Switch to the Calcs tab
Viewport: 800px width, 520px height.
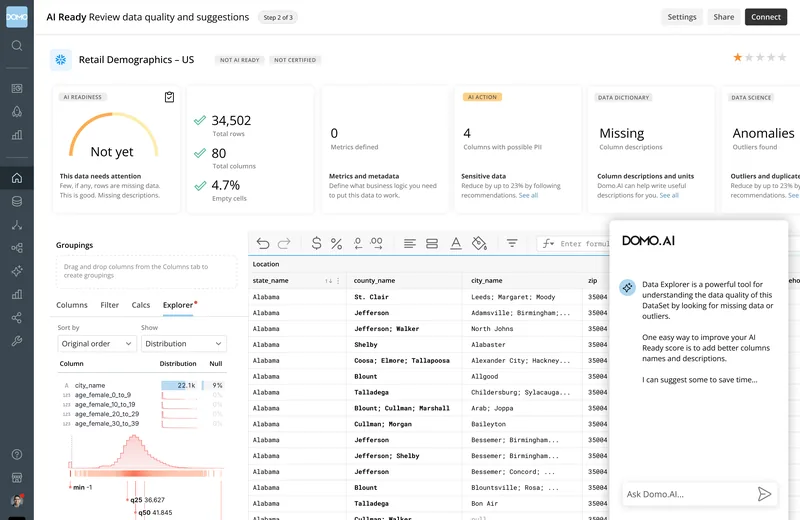[x=141, y=305]
